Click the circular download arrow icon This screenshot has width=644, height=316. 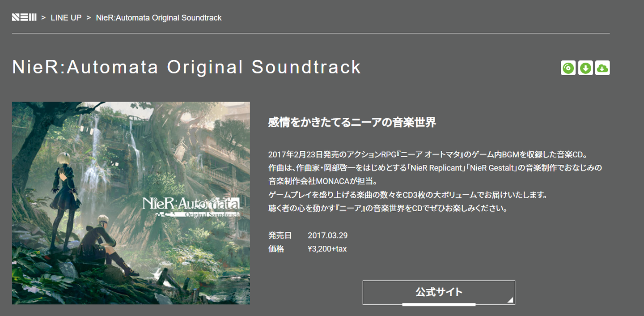pyautogui.click(x=585, y=68)
